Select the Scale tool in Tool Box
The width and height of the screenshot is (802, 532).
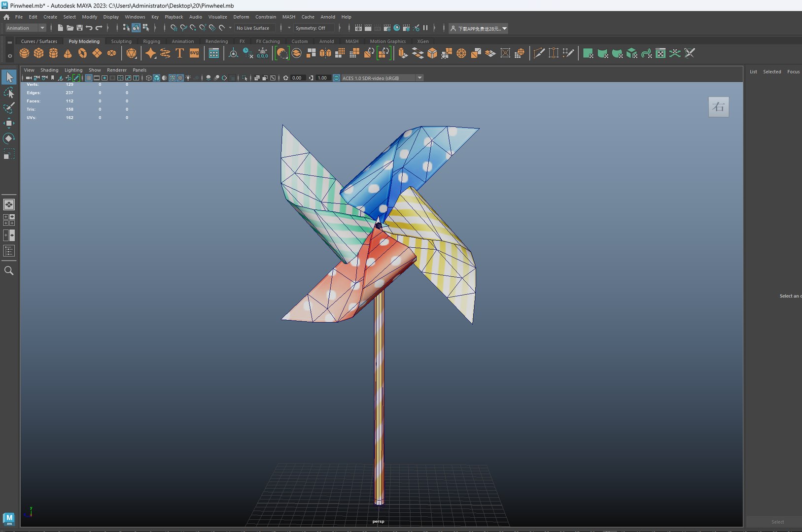(x=9, y=154)
